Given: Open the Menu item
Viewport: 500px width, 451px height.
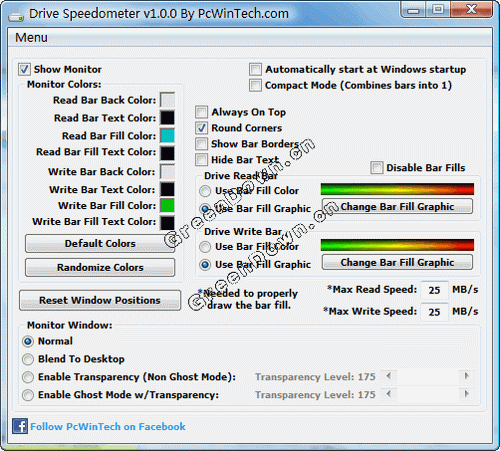Looking at the screenshot, I should click(31, 37).
